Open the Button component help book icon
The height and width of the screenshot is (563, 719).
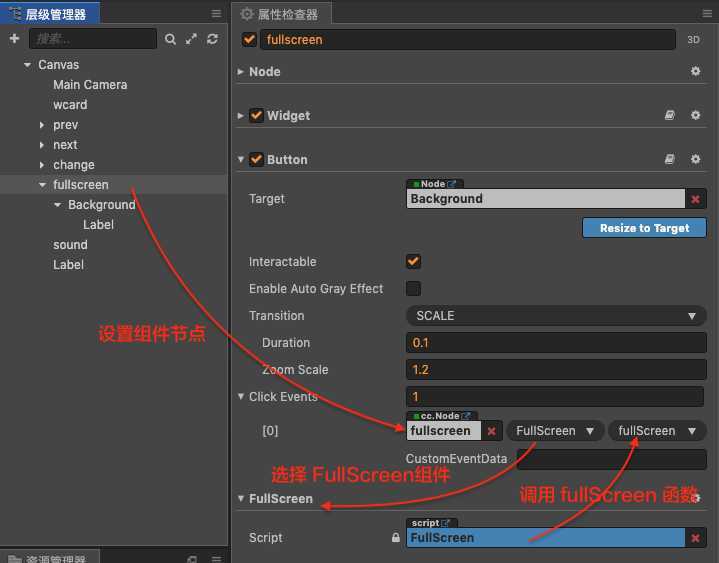click(x=670, y=159)
